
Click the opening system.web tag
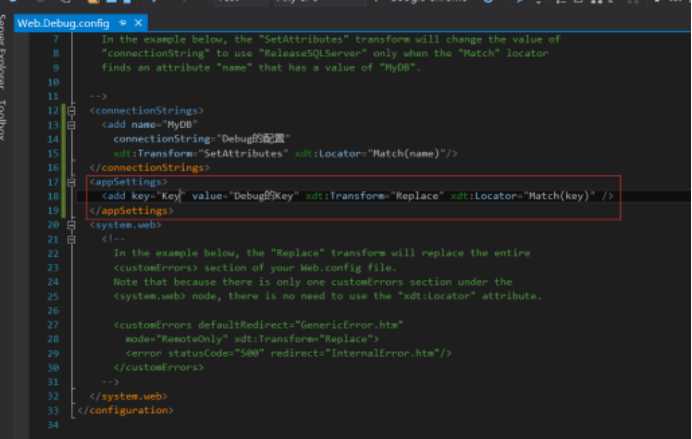pyautogui.click(x=125, y=225)
